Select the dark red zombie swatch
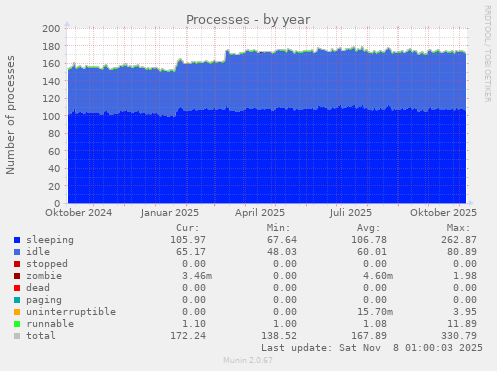Screen dimensions: 497x371 17,276
